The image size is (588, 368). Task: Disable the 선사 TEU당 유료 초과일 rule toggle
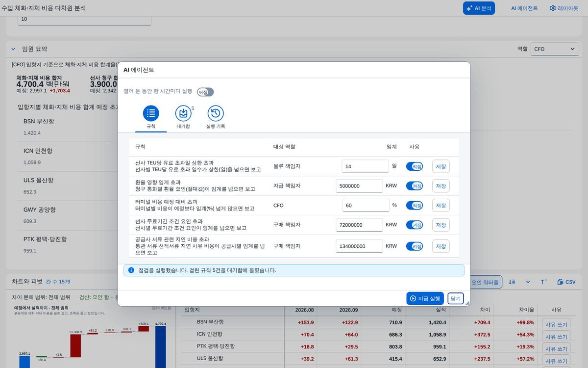pos(415,166)
